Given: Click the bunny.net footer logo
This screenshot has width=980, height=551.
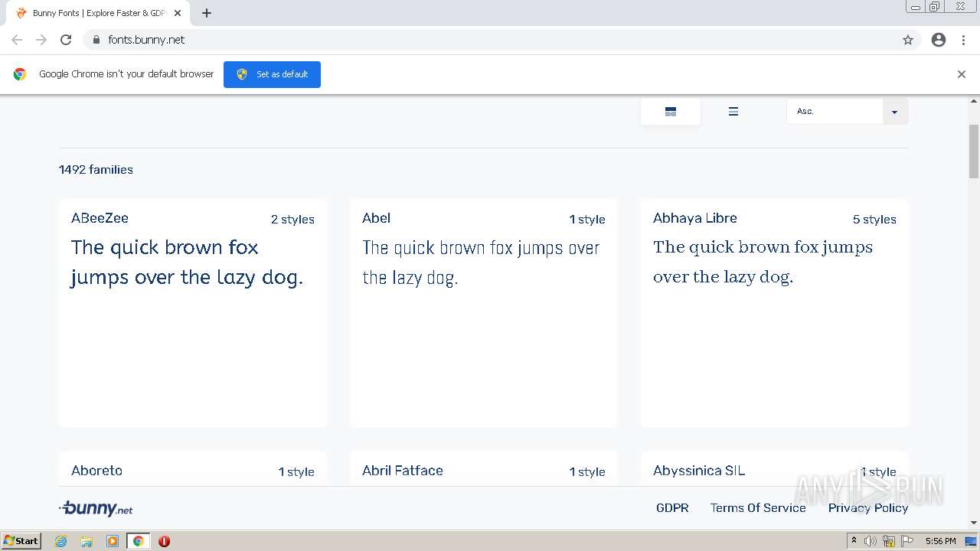Looking at the screenshot, I should tap(96, 508).
